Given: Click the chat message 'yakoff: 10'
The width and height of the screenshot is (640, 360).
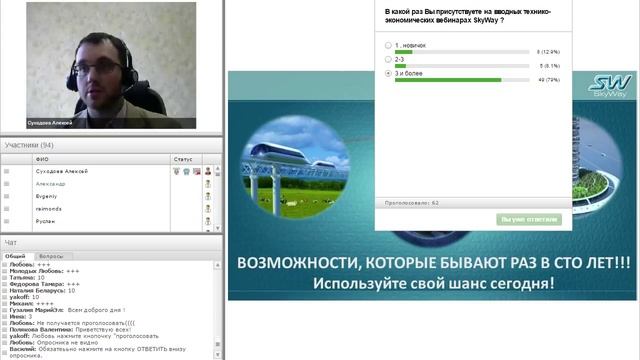Looking at the screenshot, I should (x=24, y=297).
